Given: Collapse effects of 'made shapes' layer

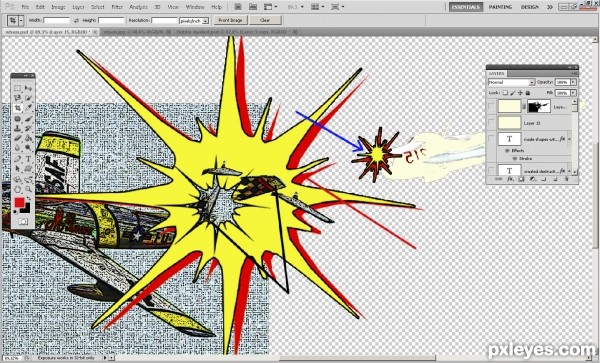Looking at the screenshot, I should click(x=569, y=139).
